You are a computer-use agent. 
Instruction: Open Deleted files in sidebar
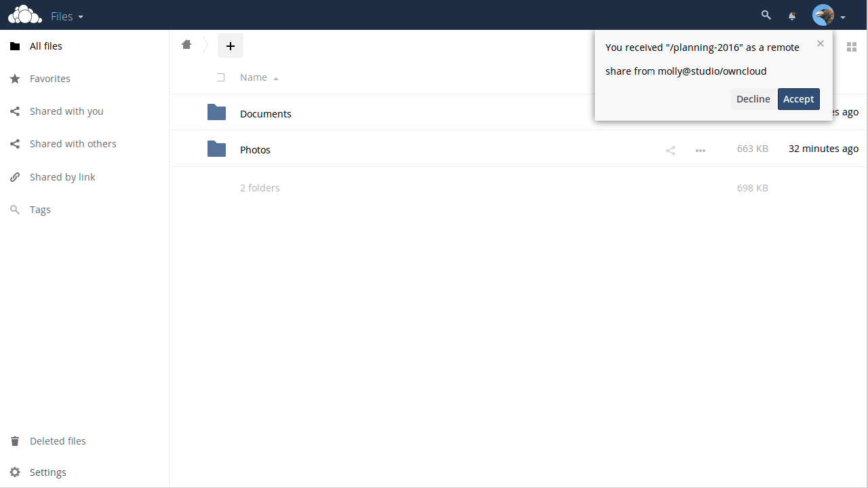point(58,441)
